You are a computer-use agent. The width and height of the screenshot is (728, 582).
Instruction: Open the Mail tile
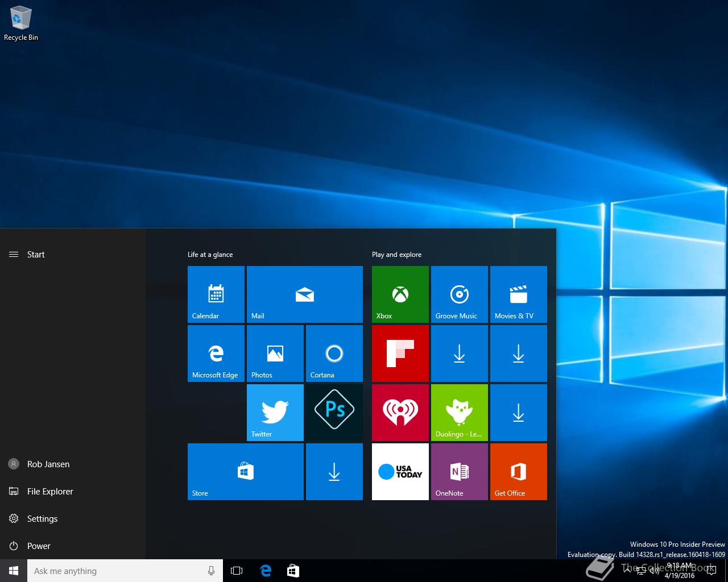(x=305, y=294)
